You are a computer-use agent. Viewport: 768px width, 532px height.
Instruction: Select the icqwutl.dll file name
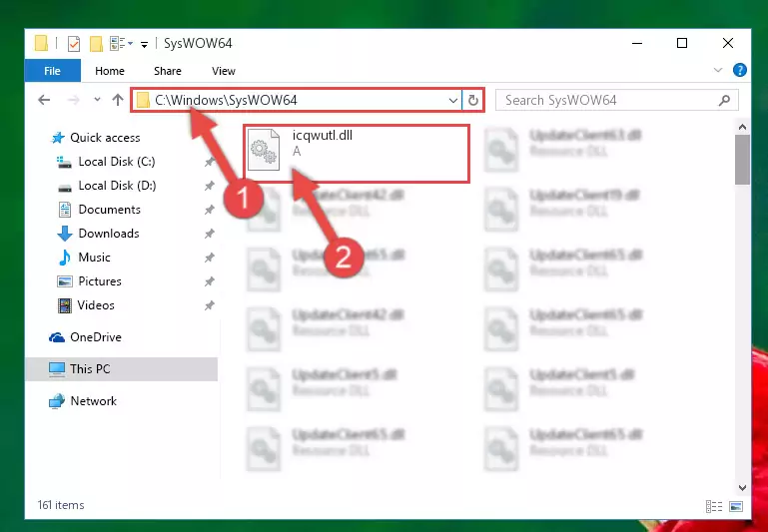tap(323, 135)
